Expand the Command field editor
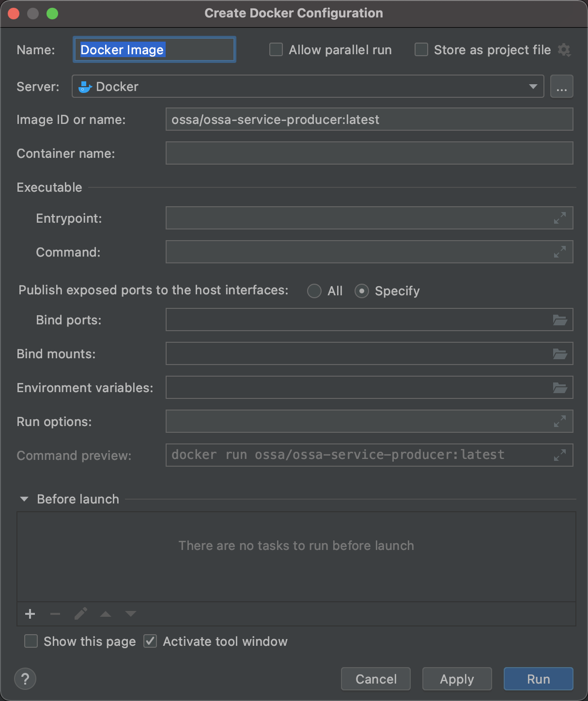 click(560, 252)
